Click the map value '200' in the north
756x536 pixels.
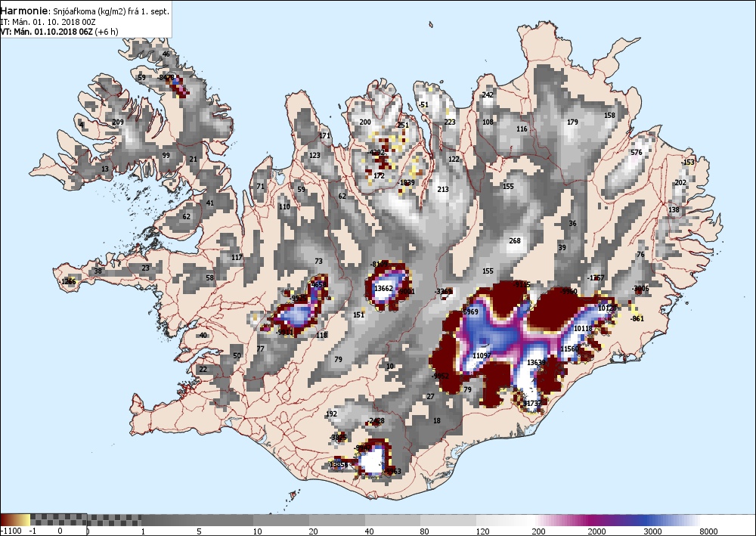pos(365,122)
